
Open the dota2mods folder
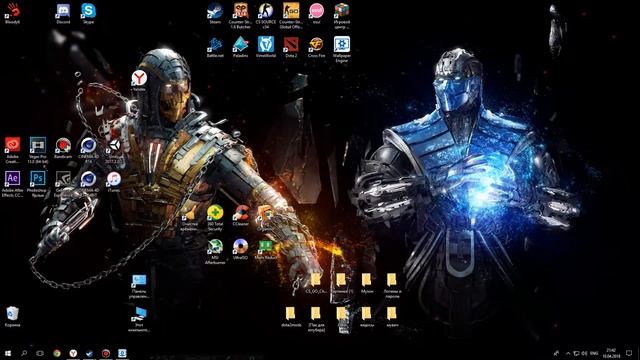pyautogui.click(x=291, y=317)
